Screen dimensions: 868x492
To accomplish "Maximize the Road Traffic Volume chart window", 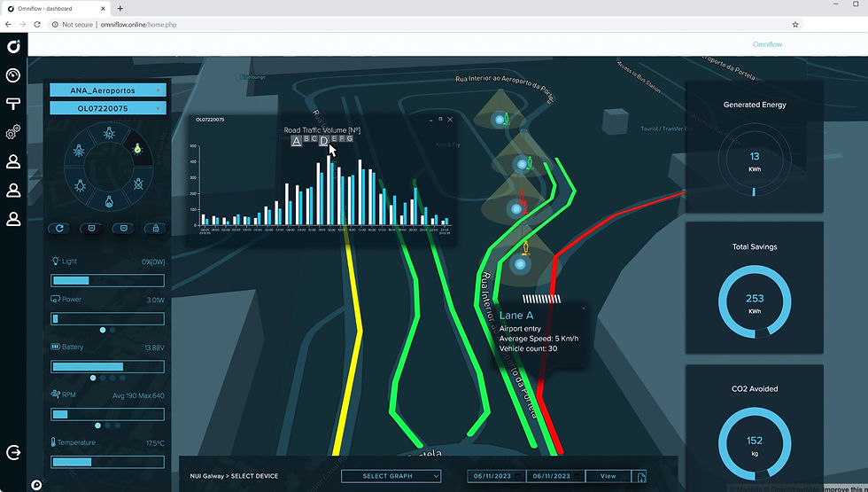I will click(x=441, y=119).
